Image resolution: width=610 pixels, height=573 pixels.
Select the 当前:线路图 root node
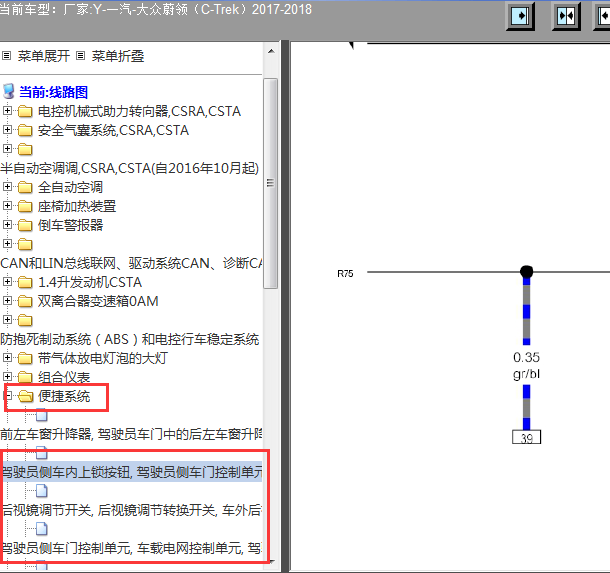[53, 92]
